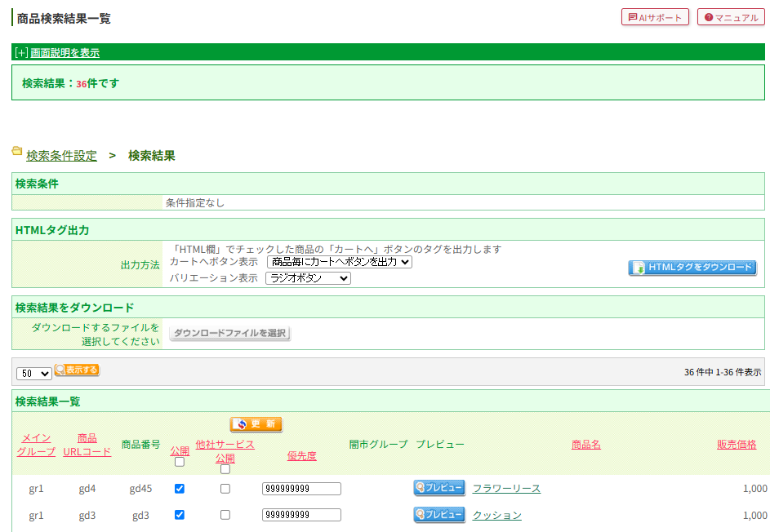Click 優先度 field in フラワーリース row

point(301,489)
